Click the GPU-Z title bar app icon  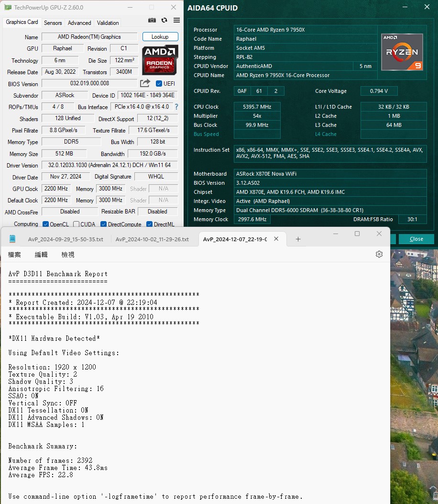[8, 7]
